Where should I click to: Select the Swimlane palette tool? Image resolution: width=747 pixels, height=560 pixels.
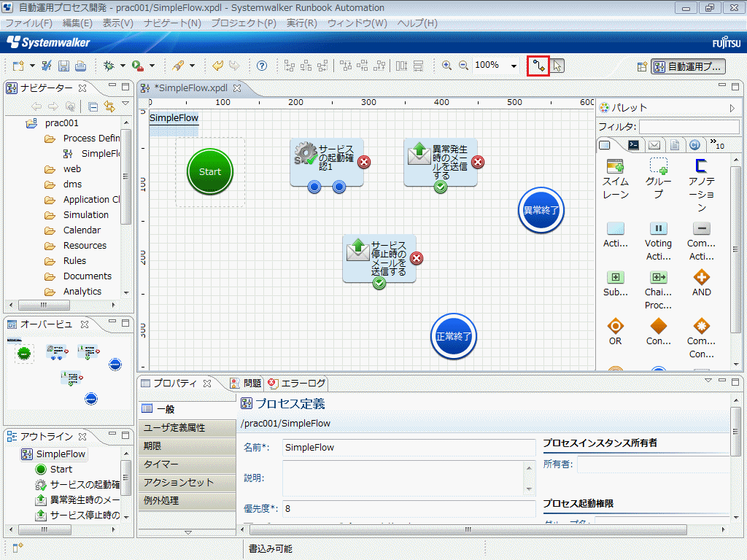tap(616, 179)
